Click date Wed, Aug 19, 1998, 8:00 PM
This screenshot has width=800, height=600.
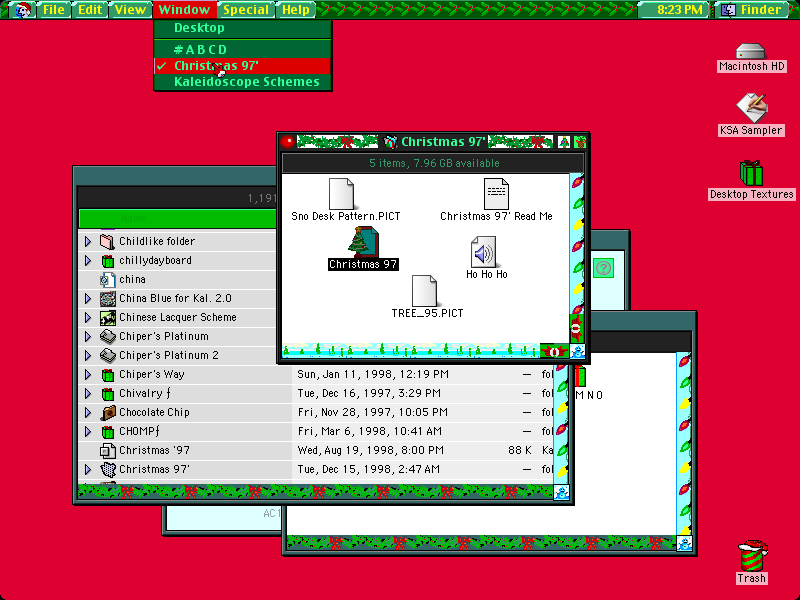click(370, 451)
